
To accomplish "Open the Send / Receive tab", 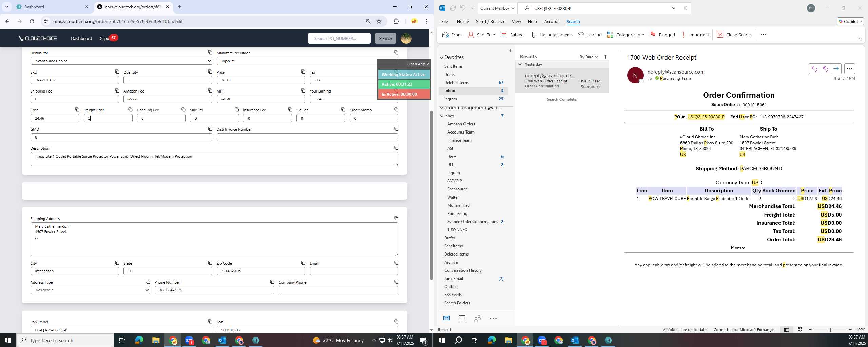I will [490, 21].
